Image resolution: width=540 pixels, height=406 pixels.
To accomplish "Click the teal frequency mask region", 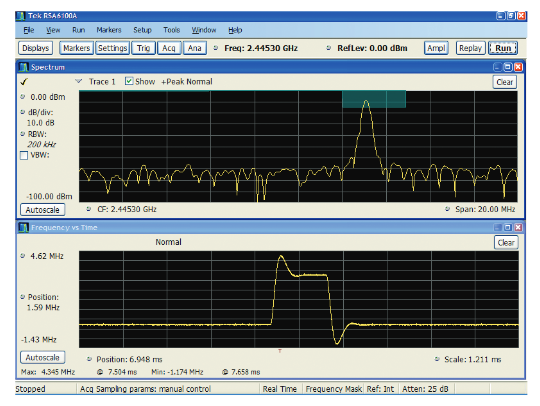I will click(374, 99).
